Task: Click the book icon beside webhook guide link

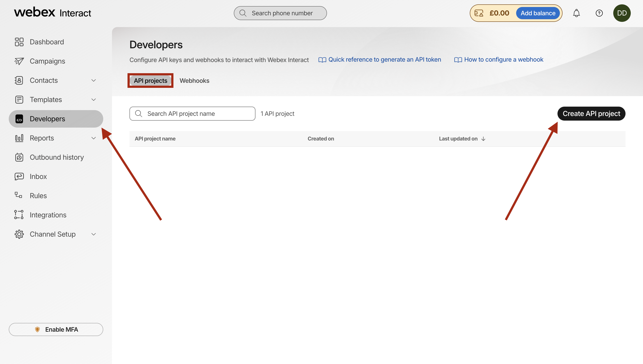Action: [458, 60]
